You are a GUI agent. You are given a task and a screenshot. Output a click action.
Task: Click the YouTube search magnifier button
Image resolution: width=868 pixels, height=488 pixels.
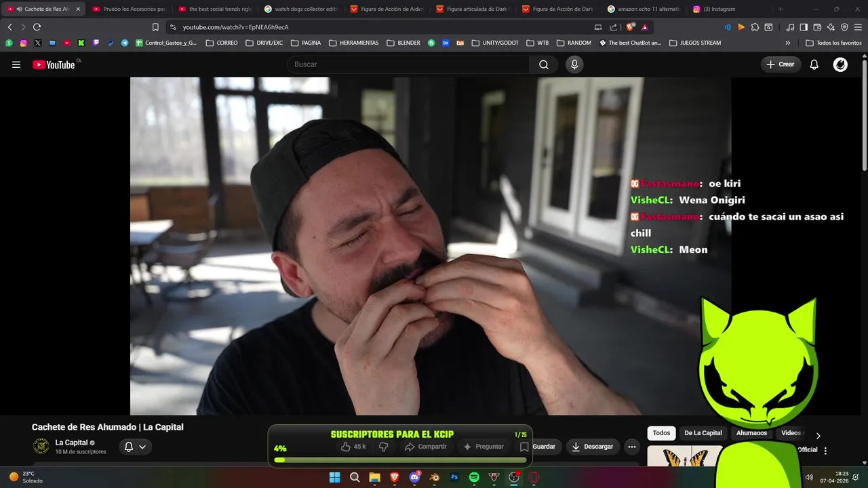coord(544,64)
